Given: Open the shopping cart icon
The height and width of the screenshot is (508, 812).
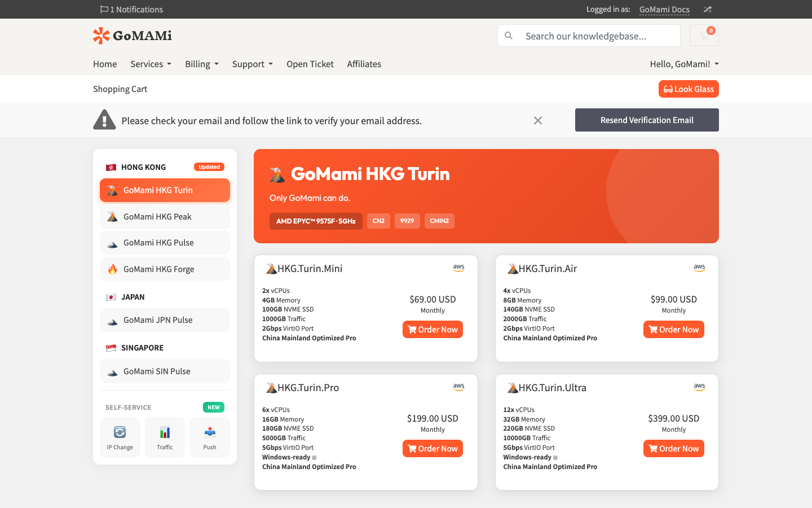Looking at the screenshot, I should point(704,36).
